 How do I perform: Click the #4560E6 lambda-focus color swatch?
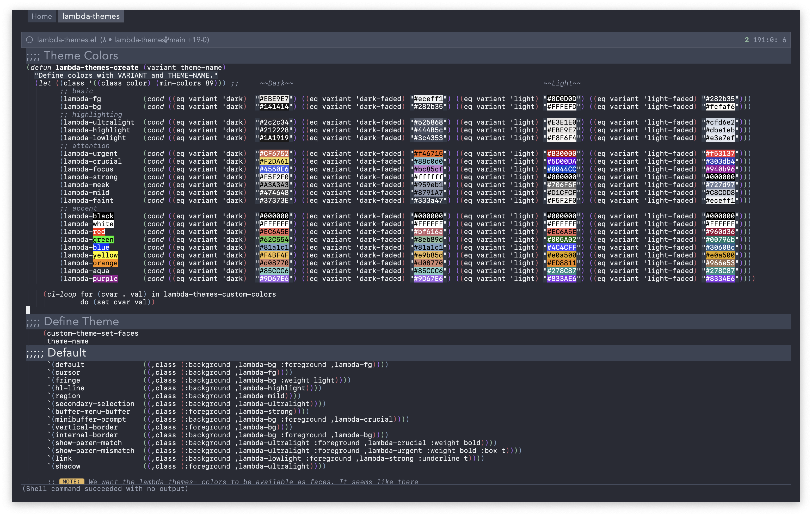point(274,169)
